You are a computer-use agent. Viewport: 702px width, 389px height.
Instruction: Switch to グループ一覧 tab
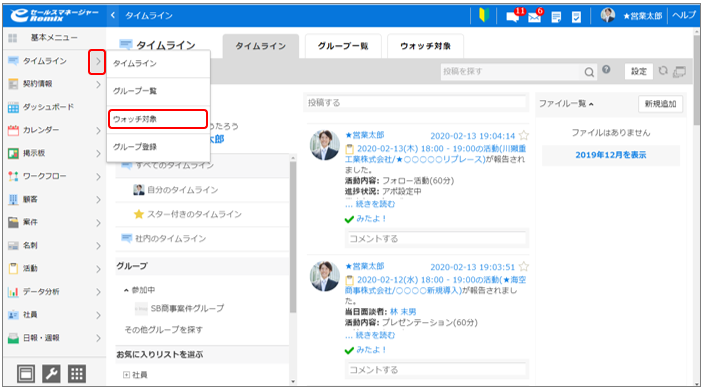click(343, 46)
